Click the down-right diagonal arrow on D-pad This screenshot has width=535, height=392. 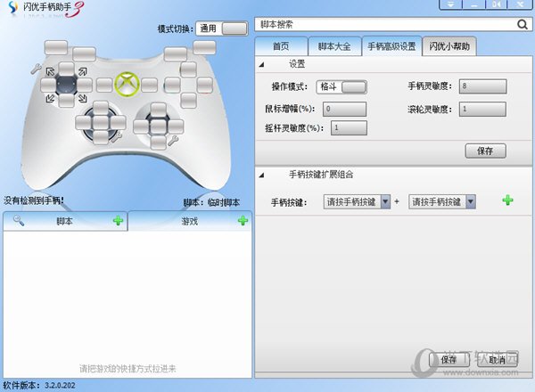[x=83, y=99]
